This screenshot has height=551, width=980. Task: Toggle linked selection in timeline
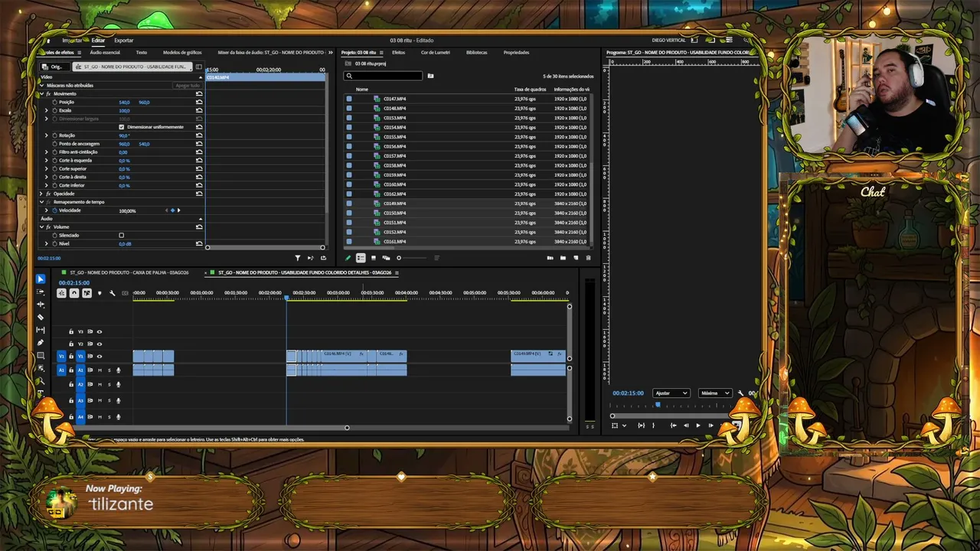87,293
